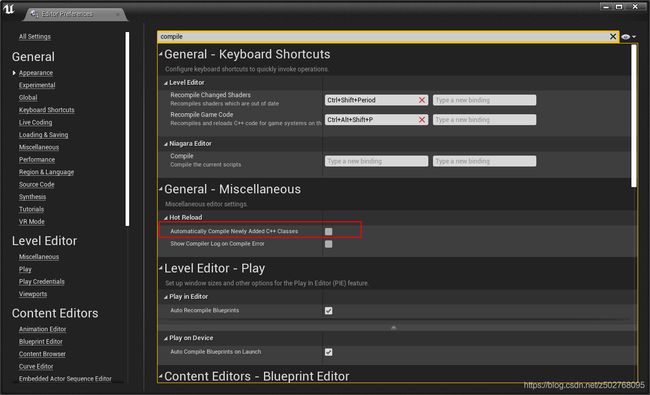
Task: Click the Unreal Engine logo icon
Action: (x=8, y=9)
